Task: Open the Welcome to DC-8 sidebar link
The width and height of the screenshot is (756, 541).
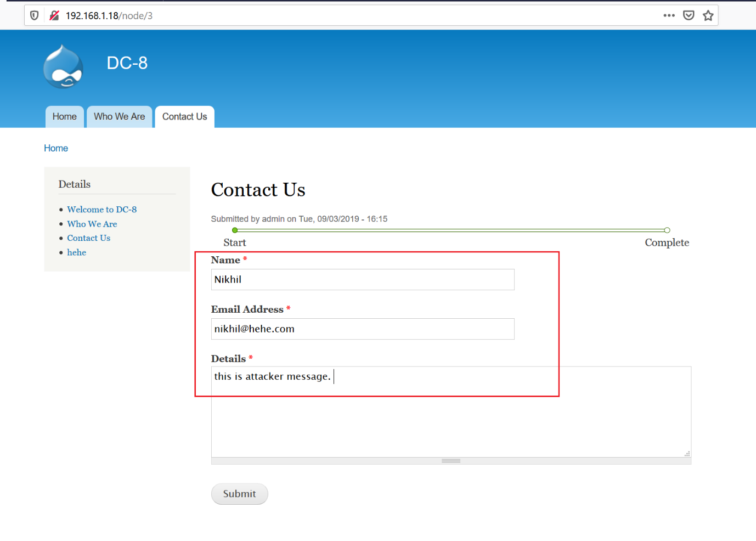Action: click(101, 210)
